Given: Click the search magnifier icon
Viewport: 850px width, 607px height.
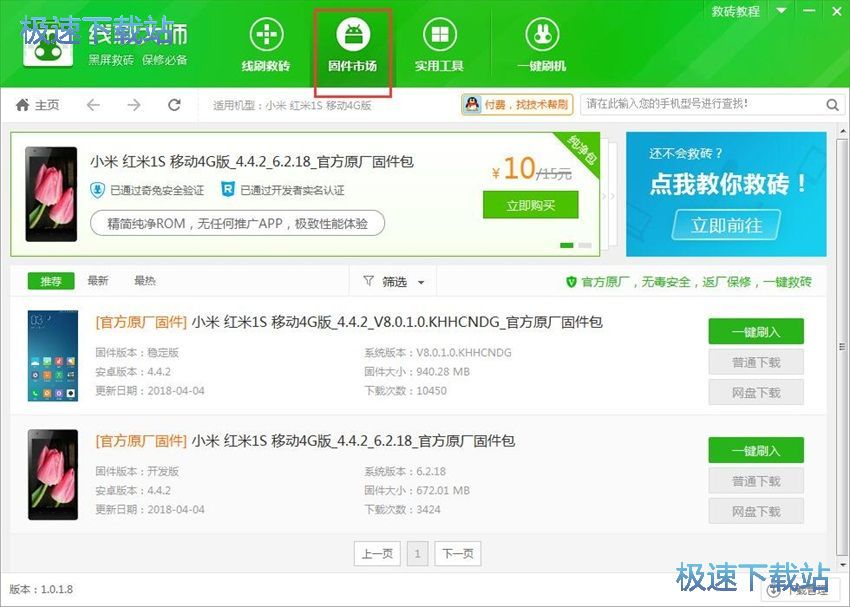Looking at the screenshot, I should click(x=833, y=105).
